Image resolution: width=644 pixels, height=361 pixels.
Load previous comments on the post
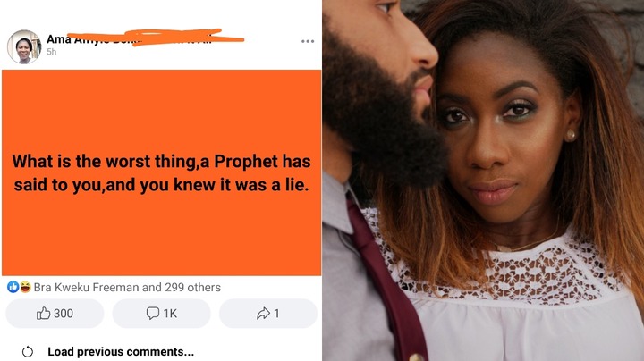click(121, 351)
